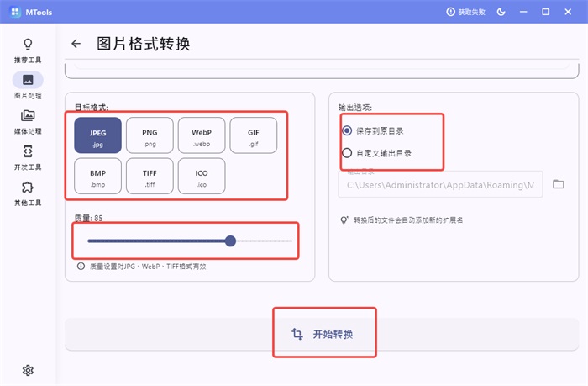588x386 pixels.
Task: Select the 图片处理 image sidebar icon
Action: click(28, 80)
